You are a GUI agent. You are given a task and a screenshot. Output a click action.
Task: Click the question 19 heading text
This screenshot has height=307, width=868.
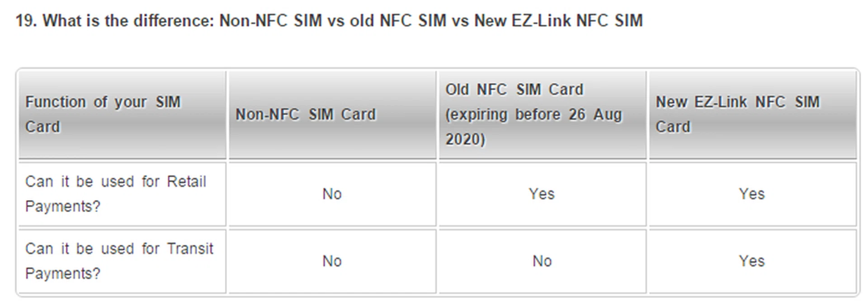(x=329, y=21)
